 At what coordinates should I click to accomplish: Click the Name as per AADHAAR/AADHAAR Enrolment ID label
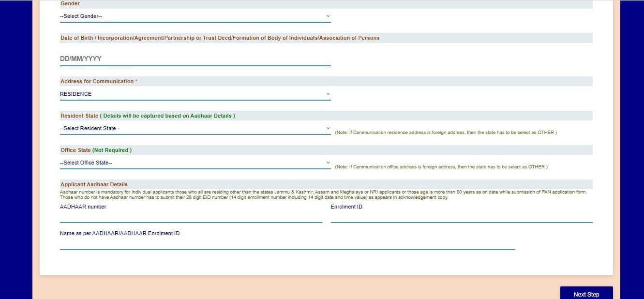tap(120, 233)
